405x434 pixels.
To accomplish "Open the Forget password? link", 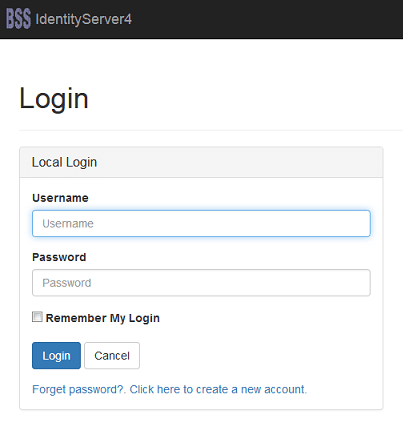I will click(79, 389).
